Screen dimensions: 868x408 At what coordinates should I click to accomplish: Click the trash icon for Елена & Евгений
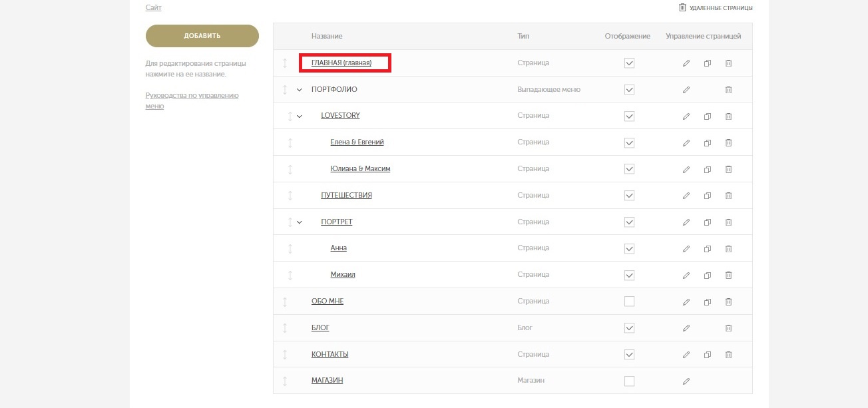pos(728,142)
